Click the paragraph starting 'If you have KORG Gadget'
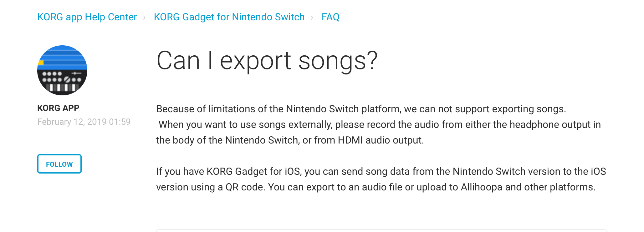This screenshot has width=644, height=232. pyautogui.click(x=381, y=179)
